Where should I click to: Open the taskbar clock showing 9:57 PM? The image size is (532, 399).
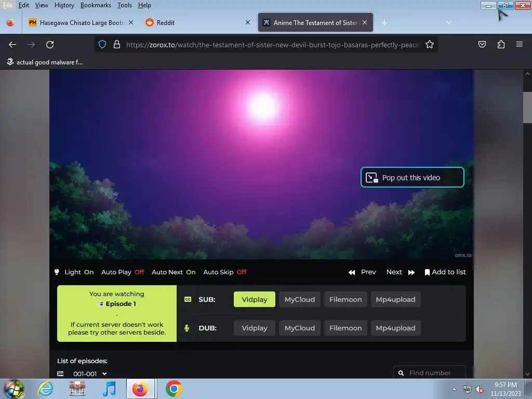coord(506,389)
